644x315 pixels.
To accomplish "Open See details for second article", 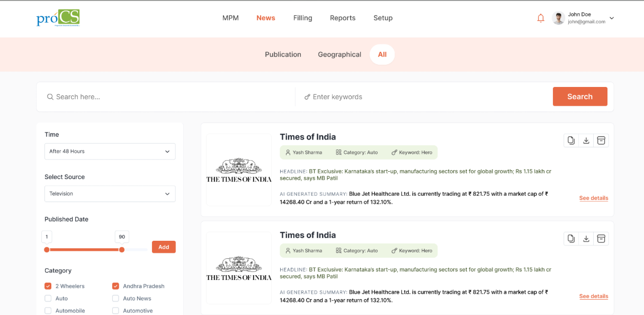I will point(594,296).
